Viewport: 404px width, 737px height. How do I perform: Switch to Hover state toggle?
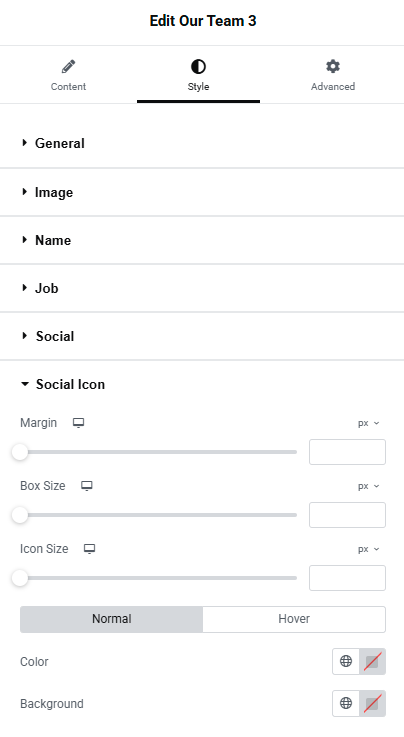pyautogui.click(x=294, y=619)
